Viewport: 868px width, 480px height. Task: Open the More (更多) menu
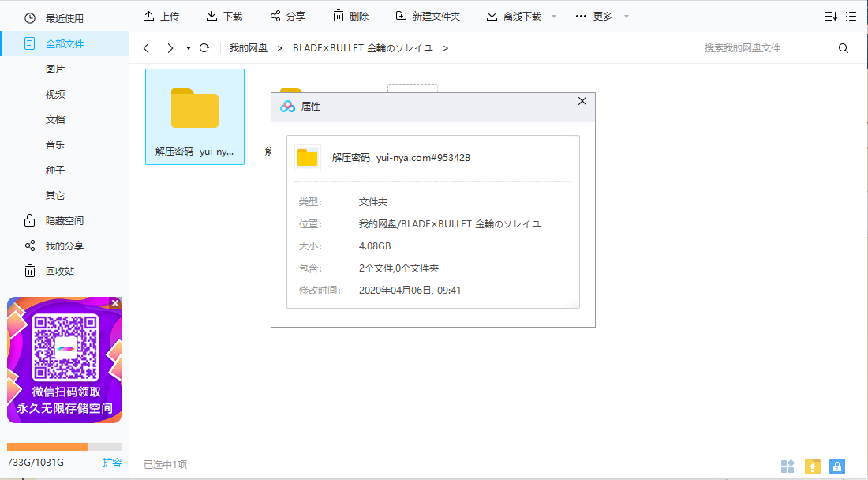[593, 16]
